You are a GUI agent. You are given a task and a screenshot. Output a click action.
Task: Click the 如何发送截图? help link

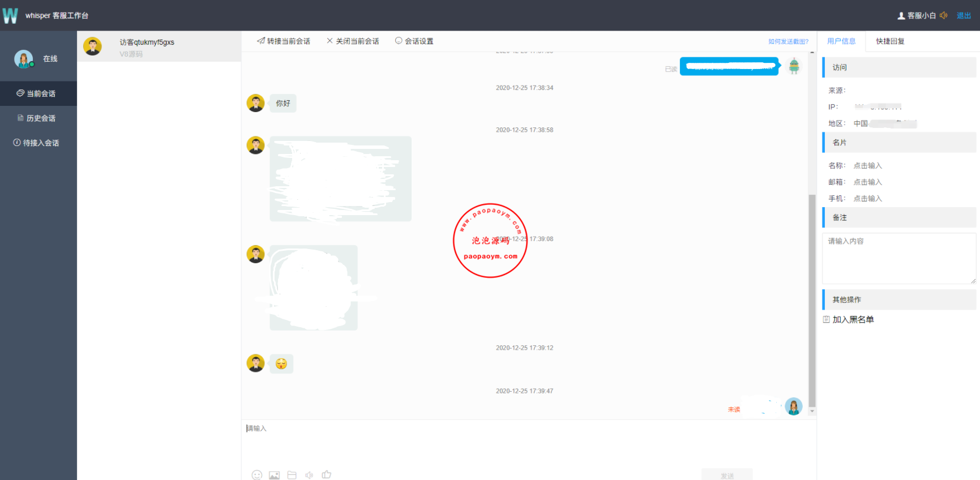[x=788, y=42]
